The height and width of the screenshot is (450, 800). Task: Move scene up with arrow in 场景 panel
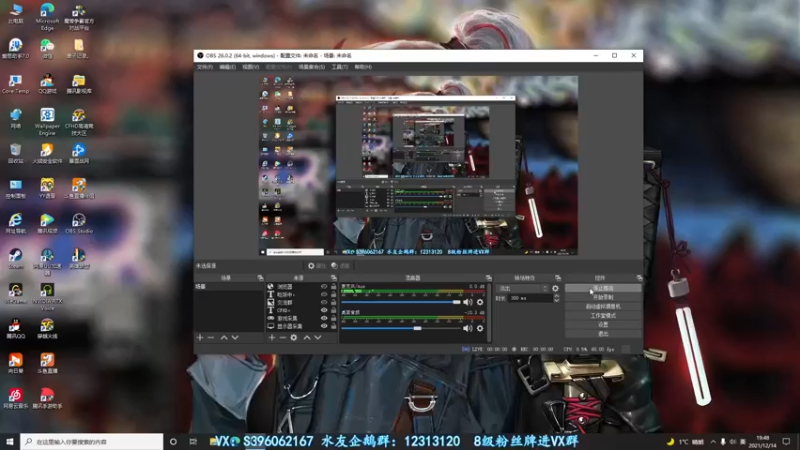click(x=224, y=337)
